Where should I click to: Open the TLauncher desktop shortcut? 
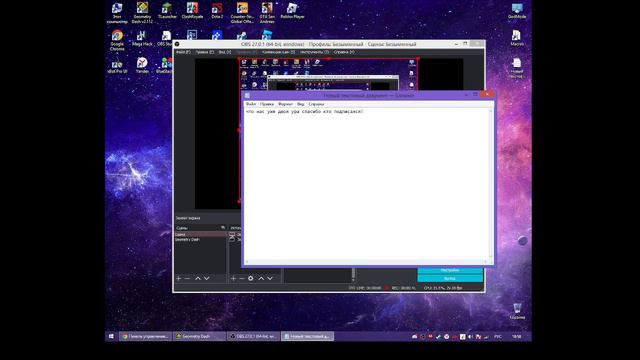click(167, 11)
